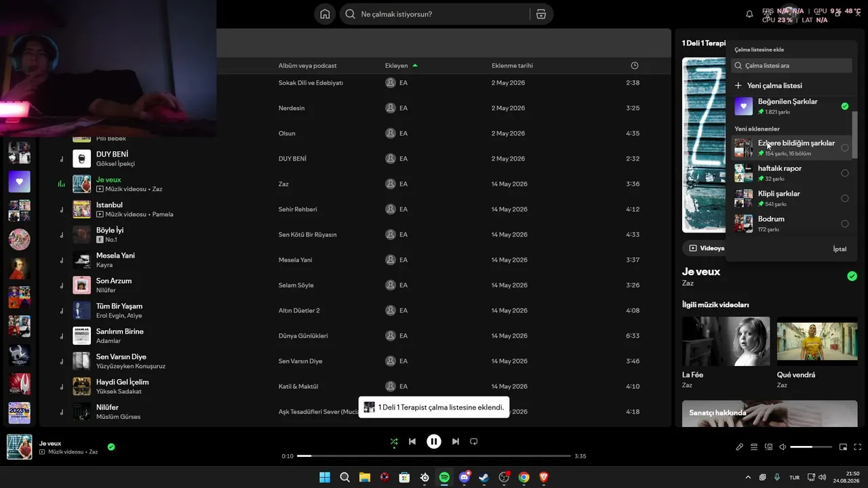Toggle shuffle in the player bar
This screenshot has height=488, width=868.
[x=394, y=441]
